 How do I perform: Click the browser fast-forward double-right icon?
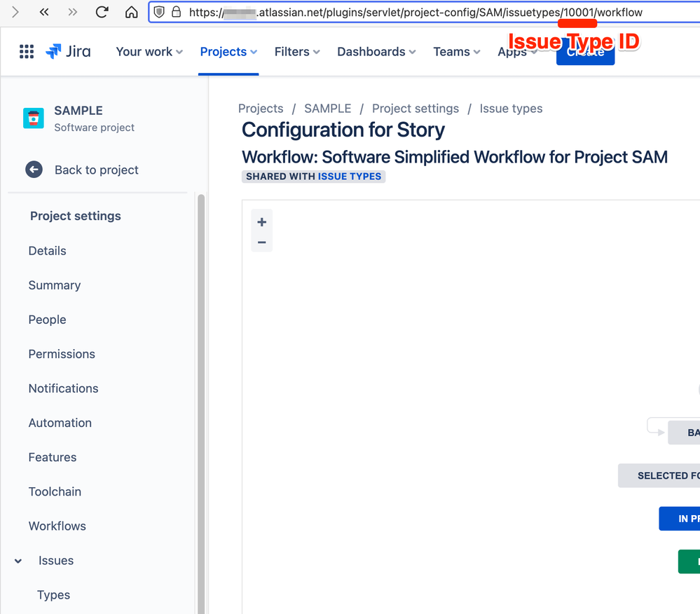click(x=72, y=12)
